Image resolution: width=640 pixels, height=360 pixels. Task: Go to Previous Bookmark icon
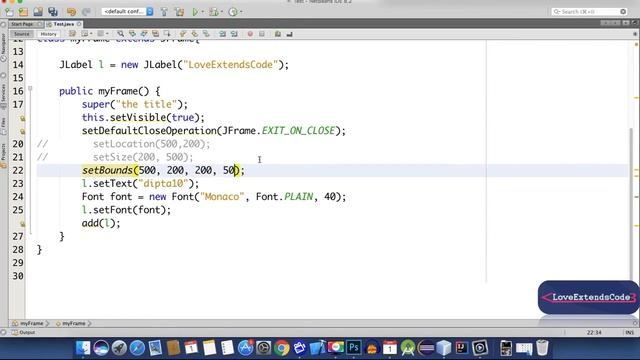pos(183,34)
